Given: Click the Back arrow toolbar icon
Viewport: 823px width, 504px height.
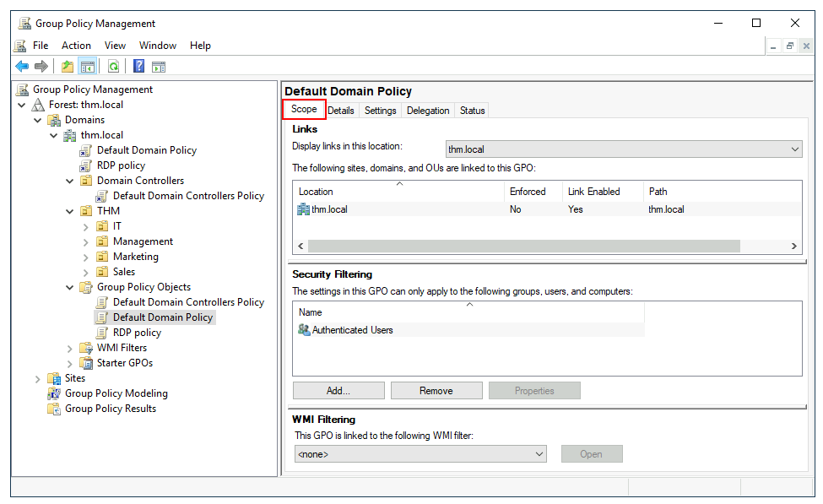Looking at the screenshot, I should (22, 67).
